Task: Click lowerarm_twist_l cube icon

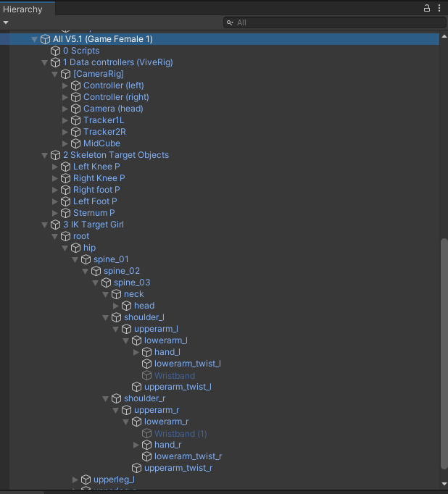Action: (146, 364)
